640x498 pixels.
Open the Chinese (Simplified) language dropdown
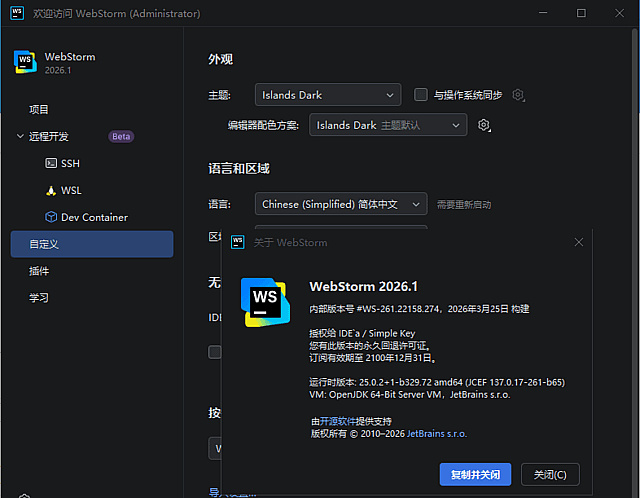(341, 204)
